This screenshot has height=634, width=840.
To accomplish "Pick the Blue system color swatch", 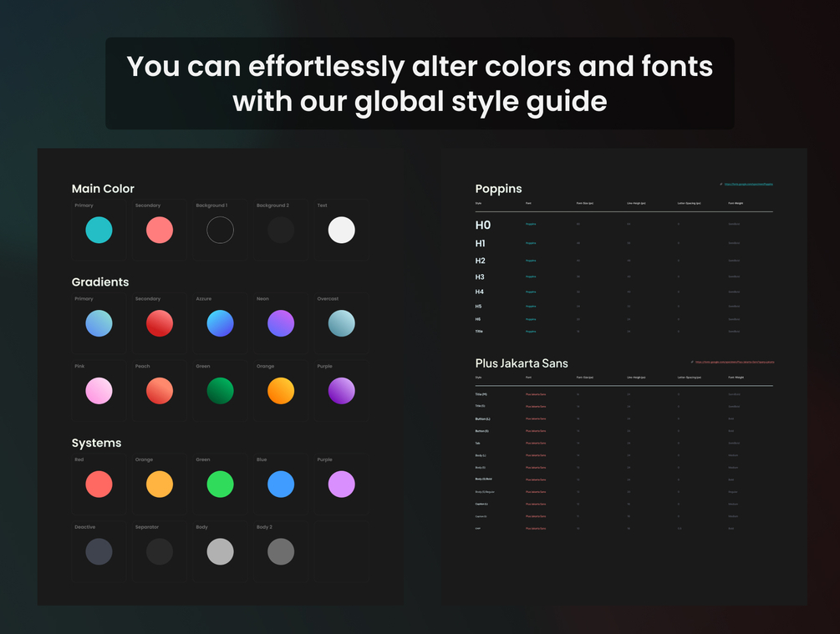I will (281, 484).
